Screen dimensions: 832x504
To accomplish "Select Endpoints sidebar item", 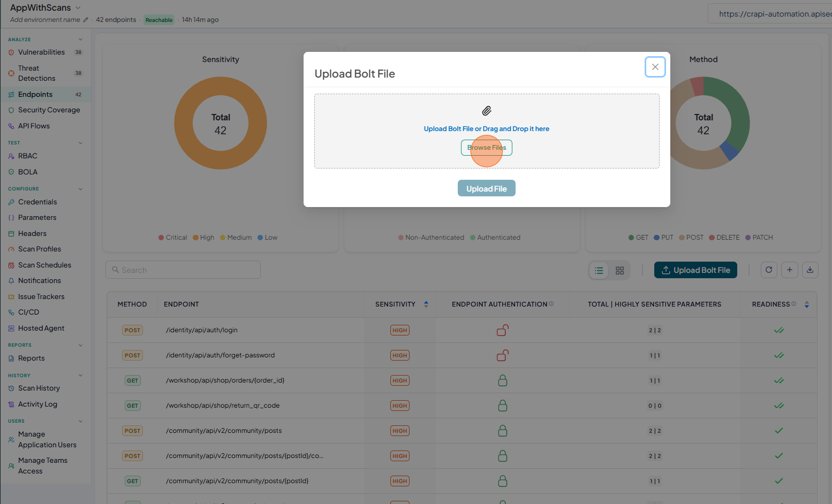I will coord(46,95).
